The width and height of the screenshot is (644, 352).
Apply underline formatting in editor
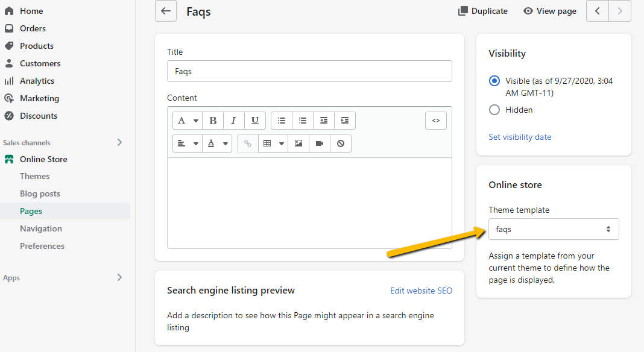point(254,121)
